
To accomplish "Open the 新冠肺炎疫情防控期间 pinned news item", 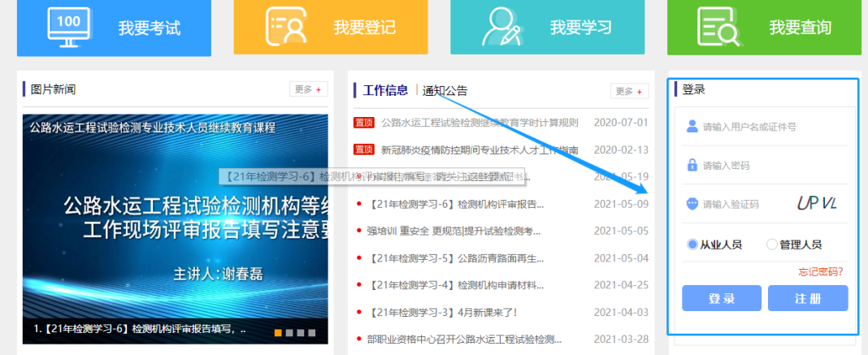I will pyautogui.click(x=480, y=149).
